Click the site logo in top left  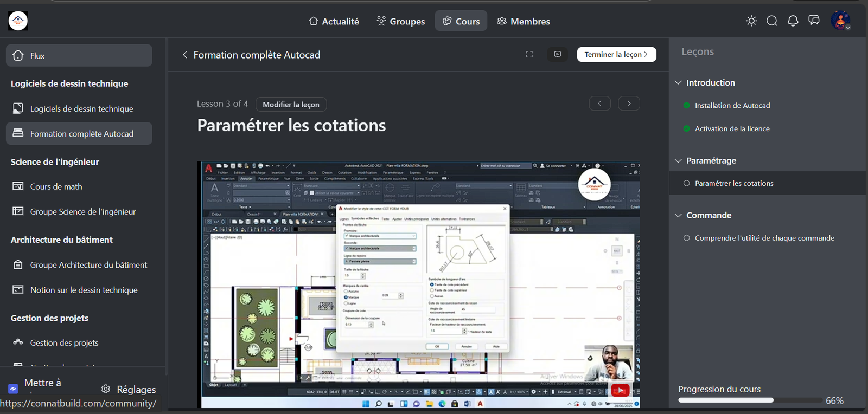coord(18,21)
